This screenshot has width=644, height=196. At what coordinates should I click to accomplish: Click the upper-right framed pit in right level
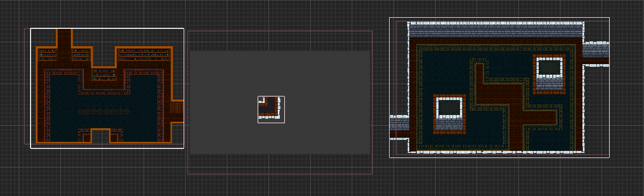tap(549, 67)
